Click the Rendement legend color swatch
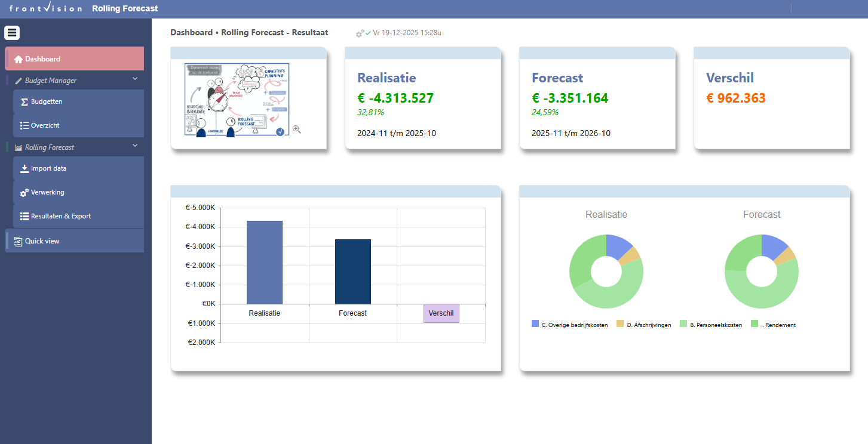Viewport: 868px width, 444px height. [754, 324]
